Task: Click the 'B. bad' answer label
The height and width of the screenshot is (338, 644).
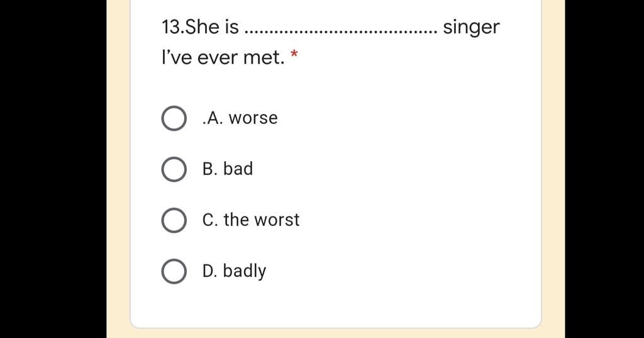Action: coord(228,169)
